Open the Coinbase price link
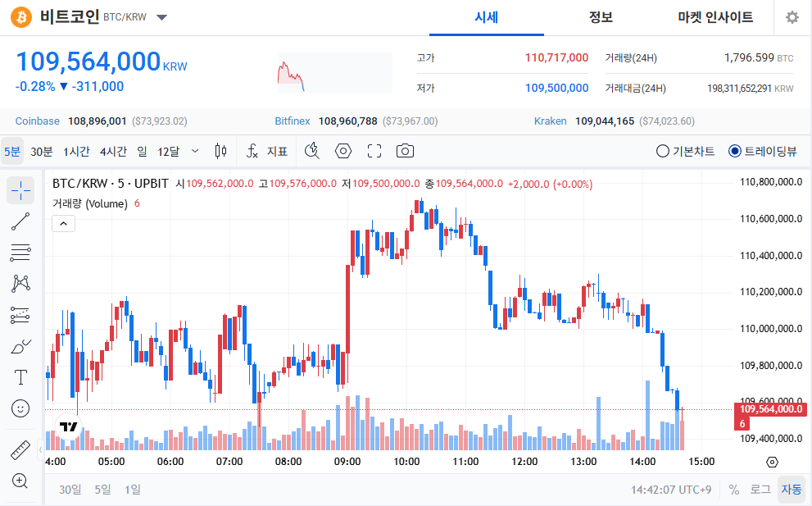This screenshot has width=812, height=506. point(38,121)
